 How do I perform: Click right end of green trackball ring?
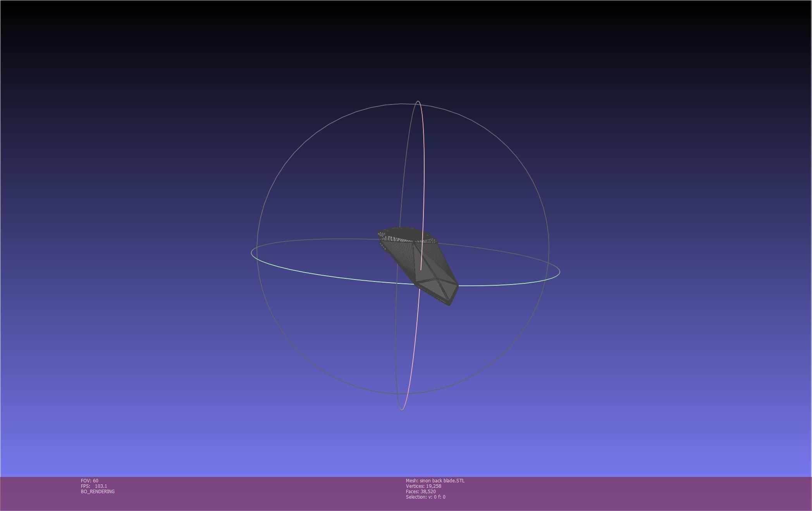point(559,272)
